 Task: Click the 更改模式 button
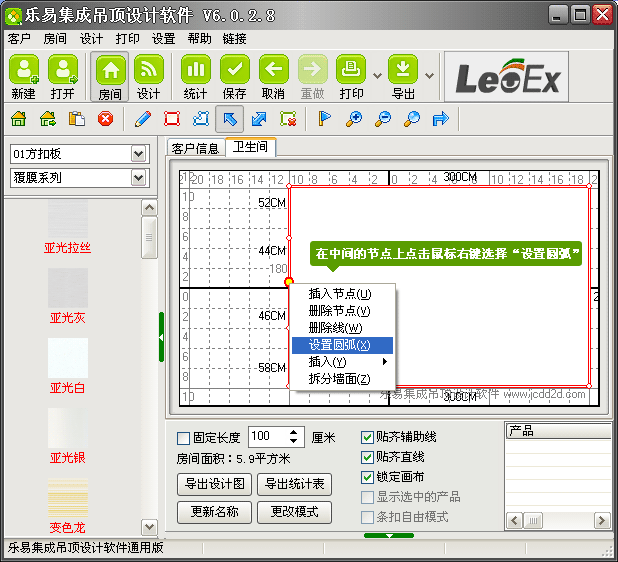[294, 512]
